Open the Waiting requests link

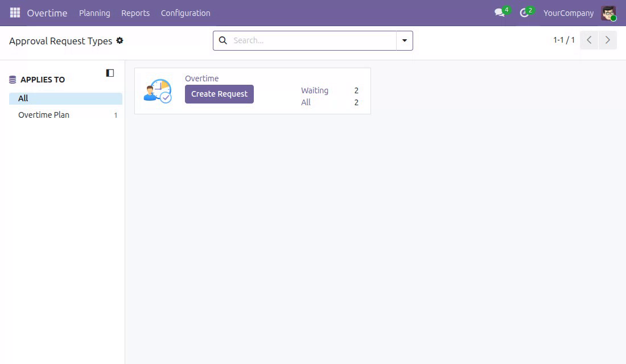315,90
